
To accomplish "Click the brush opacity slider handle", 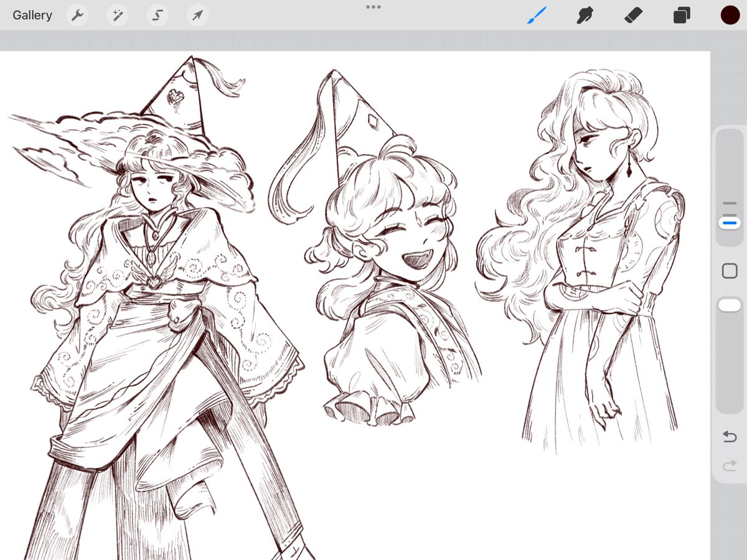I will pyautogui.click(x=730, y=306).
